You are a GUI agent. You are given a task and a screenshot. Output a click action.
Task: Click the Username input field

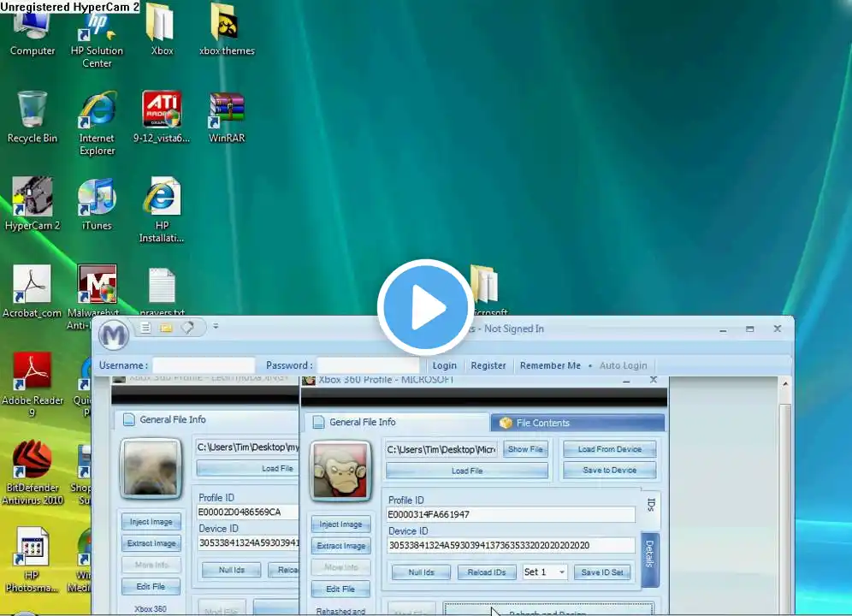point(204,365)
